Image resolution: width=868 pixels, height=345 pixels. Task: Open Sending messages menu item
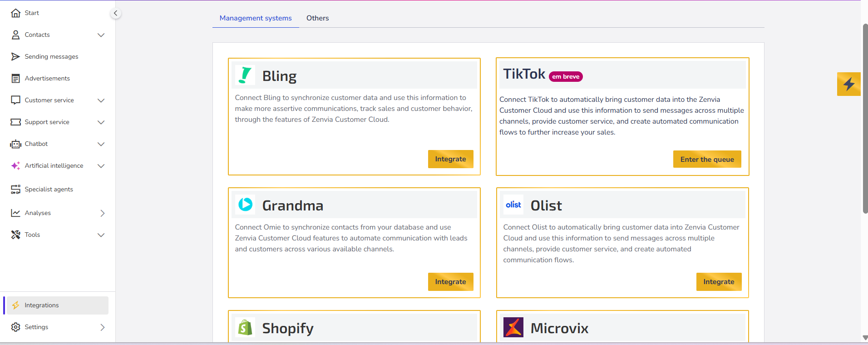click(x=51, y=56)
